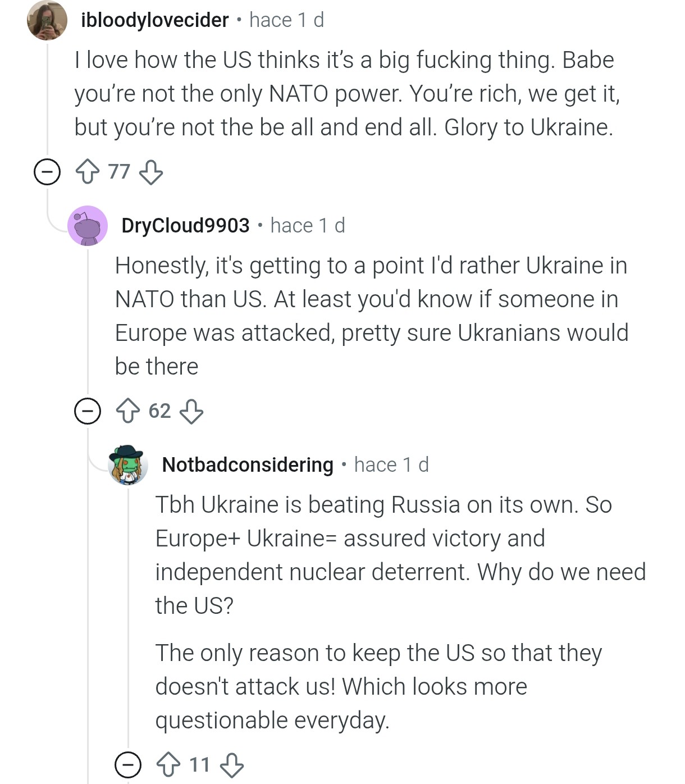Downvote Notbadconsidering's comment
This screenshot has width=685, height=784.
(231, 765)
